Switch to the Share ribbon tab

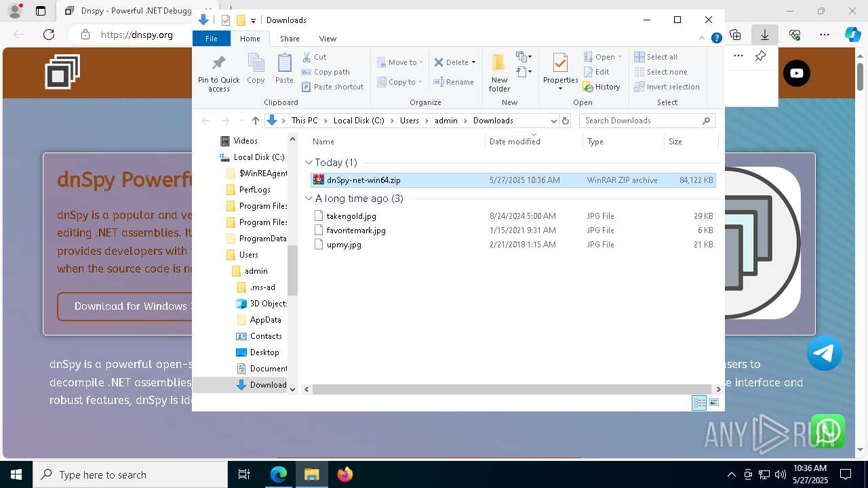(290, 39)
